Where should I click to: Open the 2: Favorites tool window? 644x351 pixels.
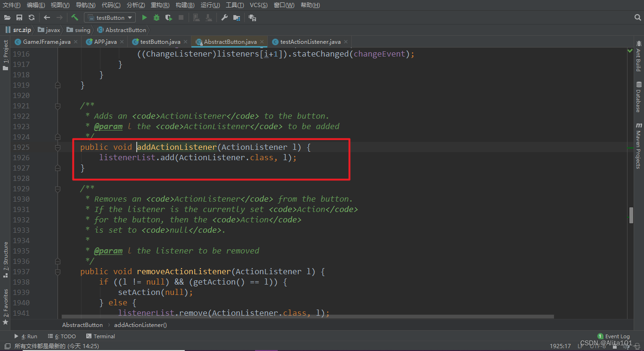tap(6, 306)
